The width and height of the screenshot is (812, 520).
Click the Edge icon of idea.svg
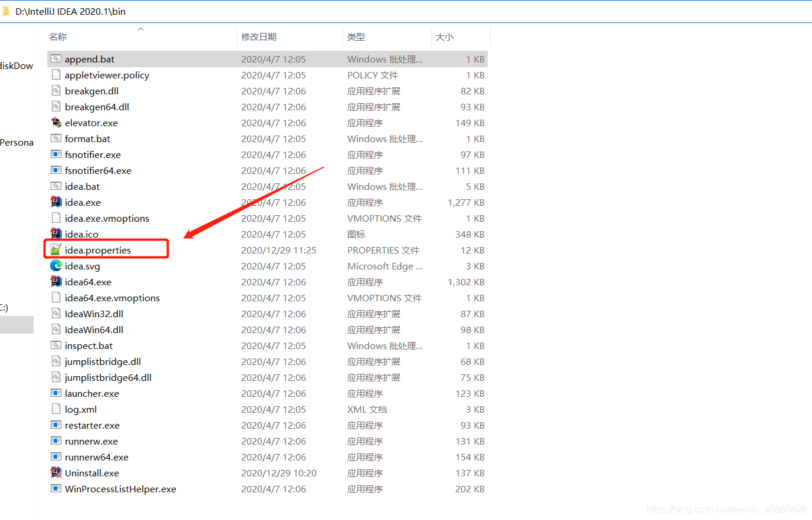[x=56, y=266]
